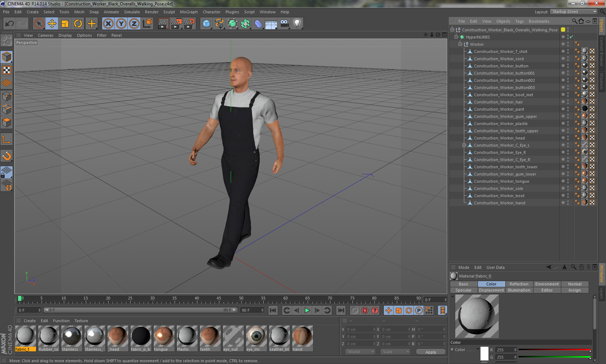Activate the Move tool

click(52, 24)
